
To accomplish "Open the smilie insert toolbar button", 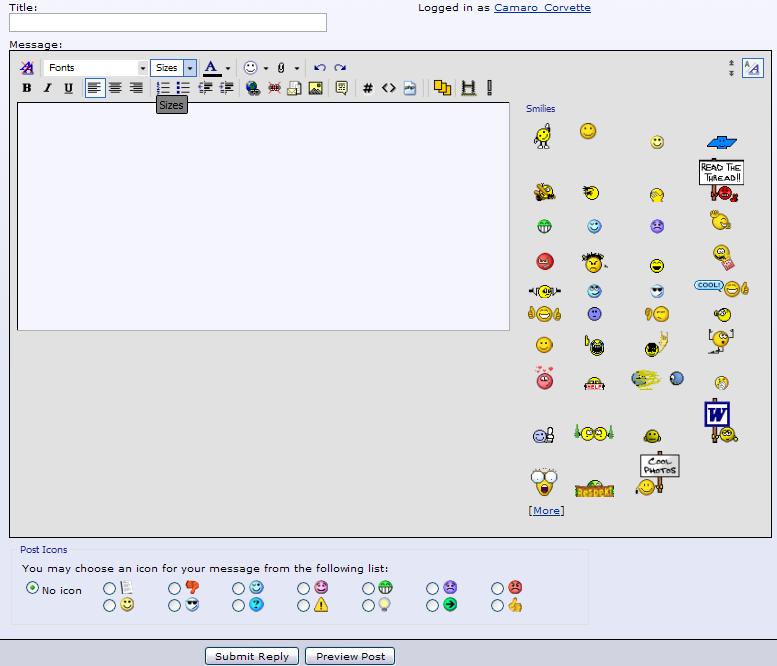I will pyautogui.click(x=250, y=67).
